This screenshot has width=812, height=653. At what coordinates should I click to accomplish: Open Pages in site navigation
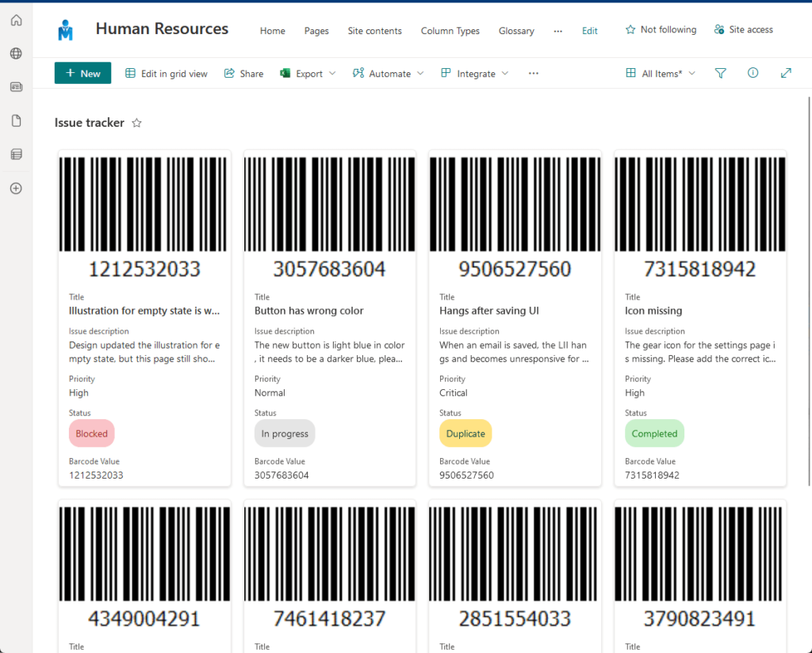click(x=316, y=31)
